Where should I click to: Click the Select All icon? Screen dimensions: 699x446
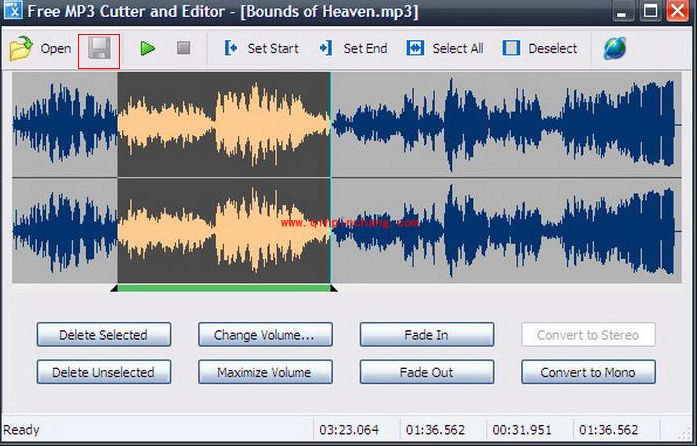(x=415, y=48)
